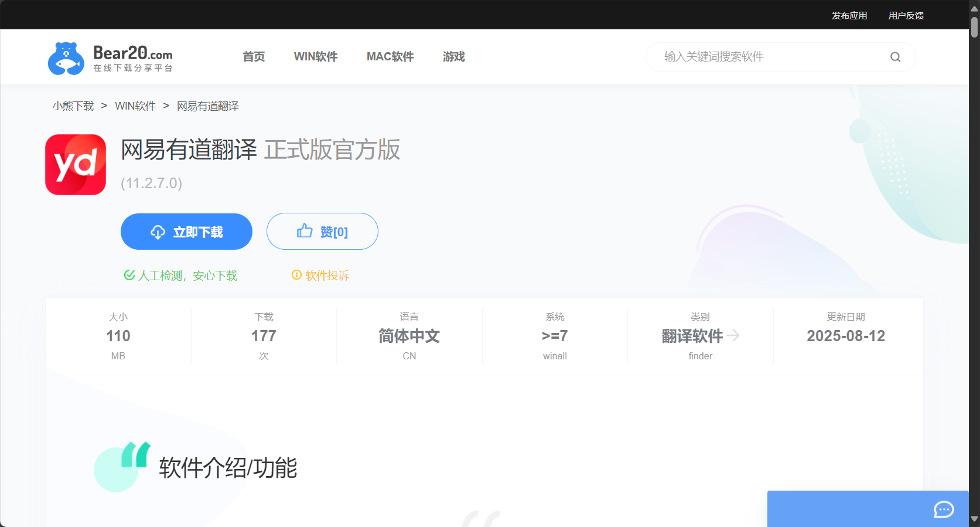Click the cloud download icon
Screen dimensions: 980x527
[158, 232]
